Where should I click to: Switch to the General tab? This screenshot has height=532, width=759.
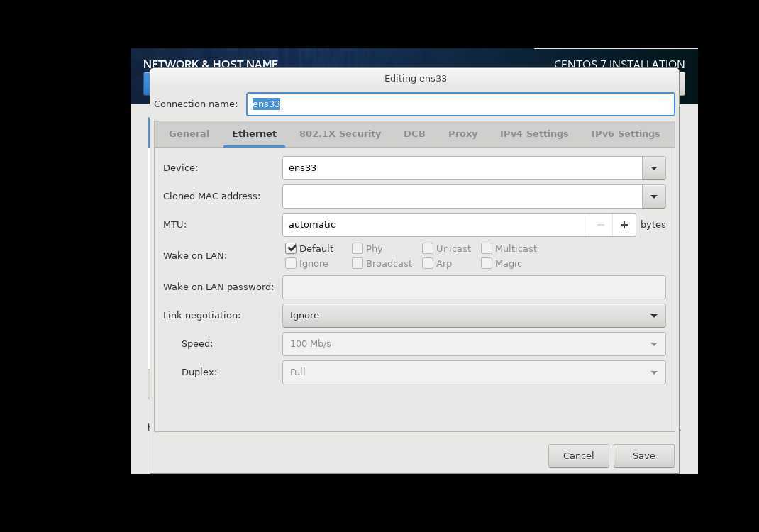point(189,134)
